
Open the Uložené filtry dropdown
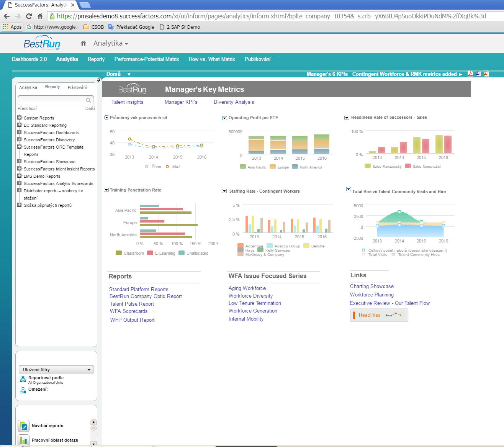click(x=56, y=370)
